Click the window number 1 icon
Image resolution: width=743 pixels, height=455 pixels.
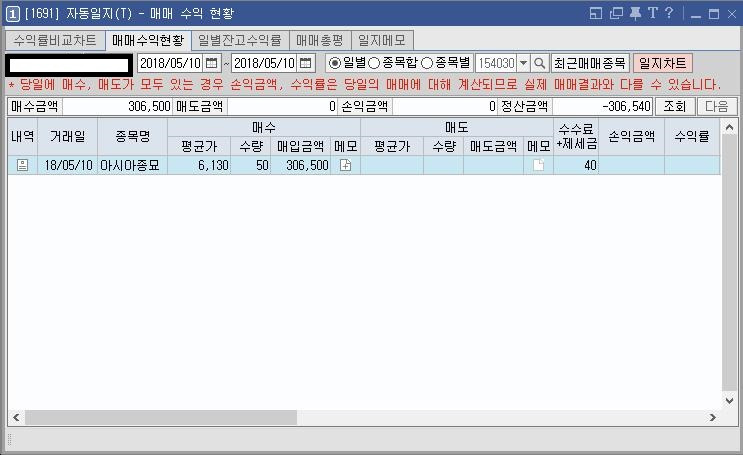click(x=12, y=14)
